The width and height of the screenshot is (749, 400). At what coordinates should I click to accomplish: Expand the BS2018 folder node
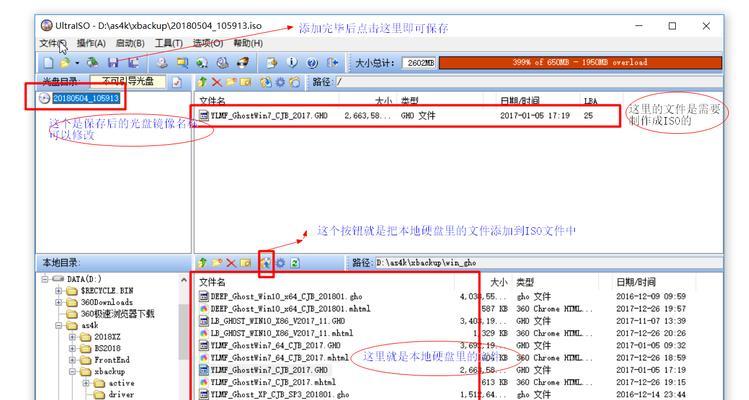click(73, 348)
